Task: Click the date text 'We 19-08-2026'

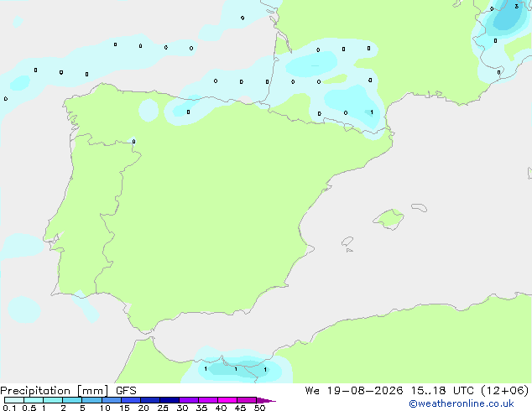Action: [x=354, y=391]
